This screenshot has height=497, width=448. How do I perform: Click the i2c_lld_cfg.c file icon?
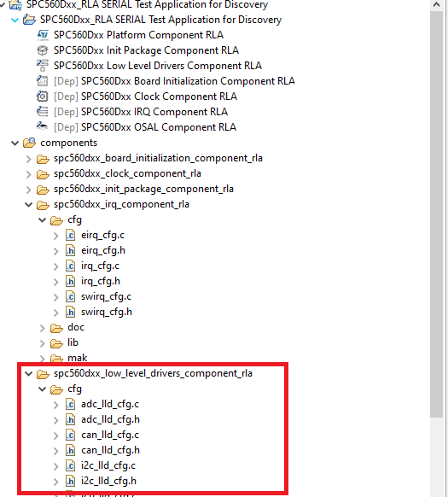[x=70, y=465]
